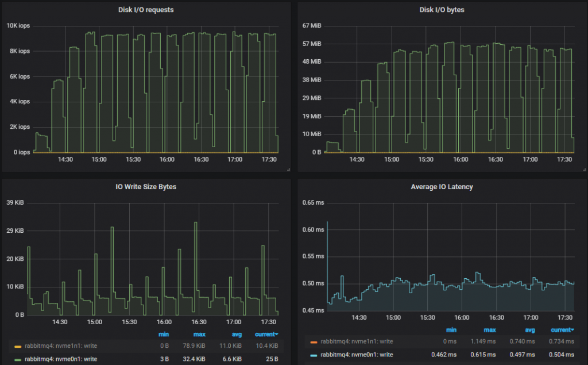This screenshot has width=588, height=365.
Task: Sort by the avg column in IO Write Size legend
Action: click(236, 334)
